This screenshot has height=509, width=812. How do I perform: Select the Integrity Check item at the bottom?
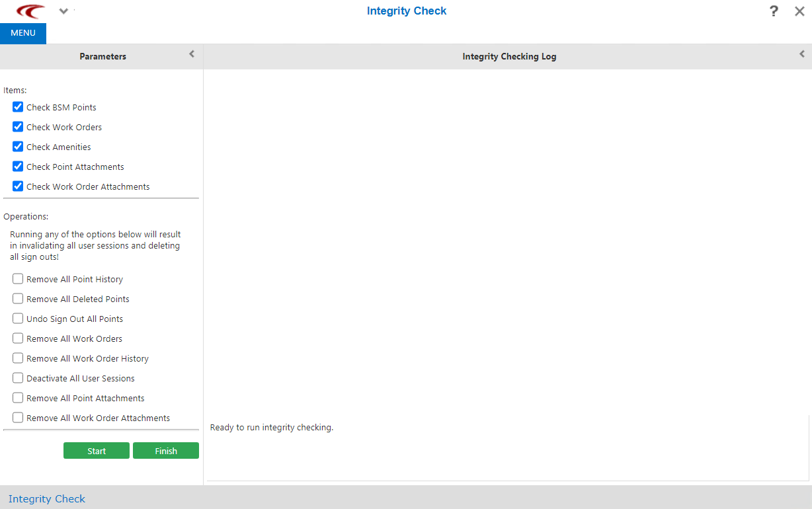[x=47, y=498]
